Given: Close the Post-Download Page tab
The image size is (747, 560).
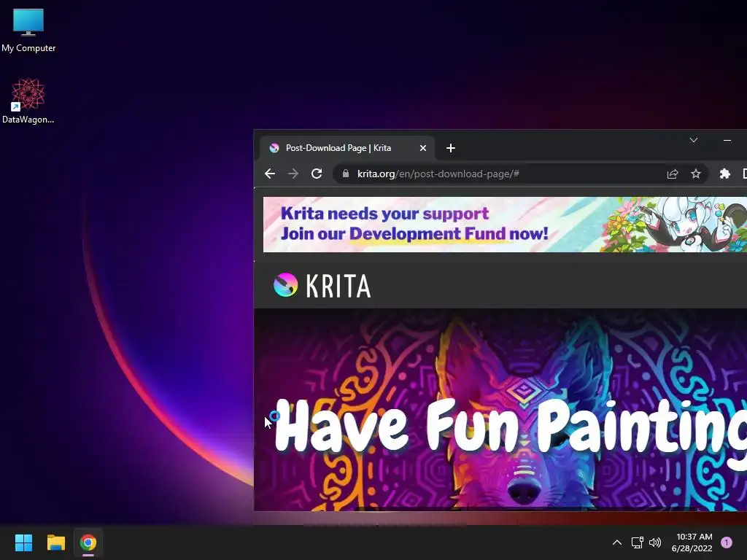Looking at the screenshot, I should tap(422, 148).
